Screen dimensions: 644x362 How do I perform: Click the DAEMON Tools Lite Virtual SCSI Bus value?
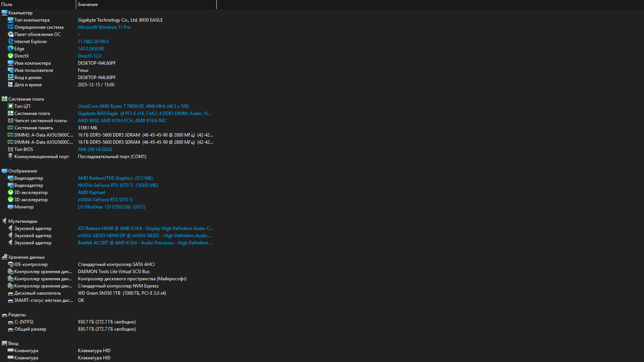coord(114,272)
